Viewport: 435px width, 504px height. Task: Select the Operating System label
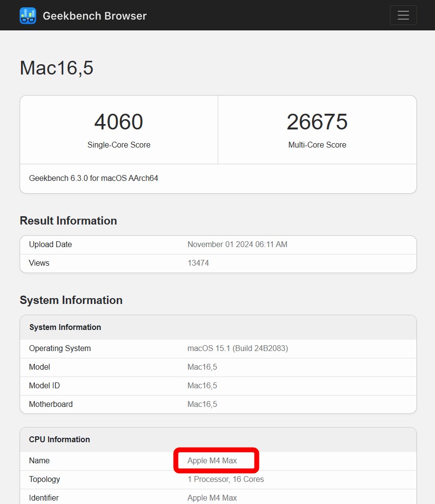click(60, 349)
